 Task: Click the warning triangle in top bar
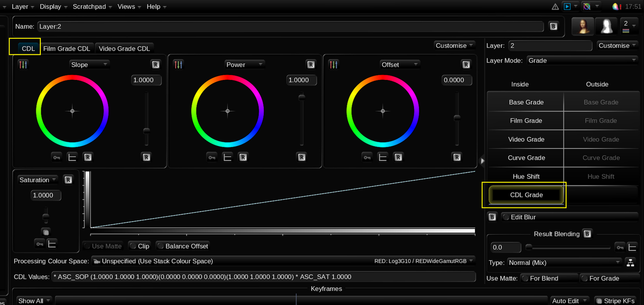click(x=555, y=7)
